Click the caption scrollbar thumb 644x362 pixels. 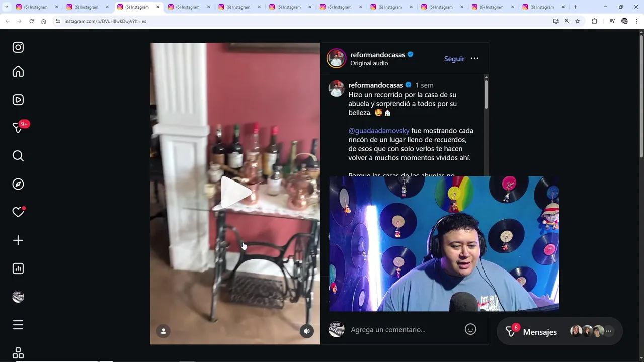pos(486,94)
